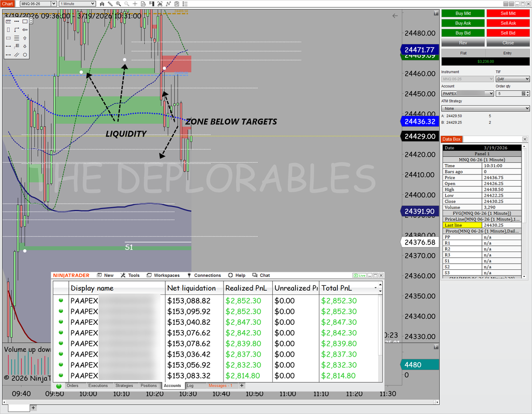
Task: Open the ATM Strategy None dropdown
Action: coord(485,108)
